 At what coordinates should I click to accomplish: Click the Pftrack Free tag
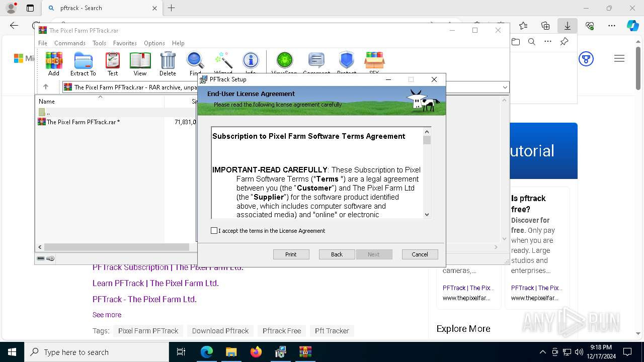(282, 331)
